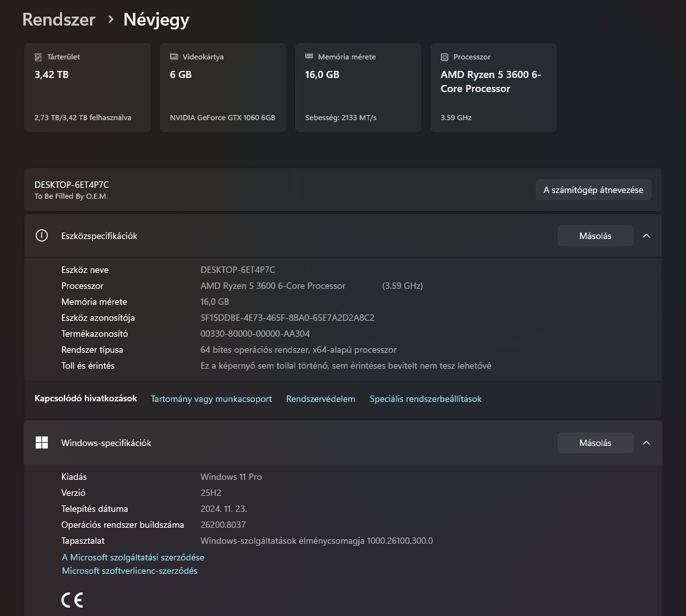686x616 pixels.
Task: Go back to Rendszer breadcrumb
Action: [x=59, y=20]
